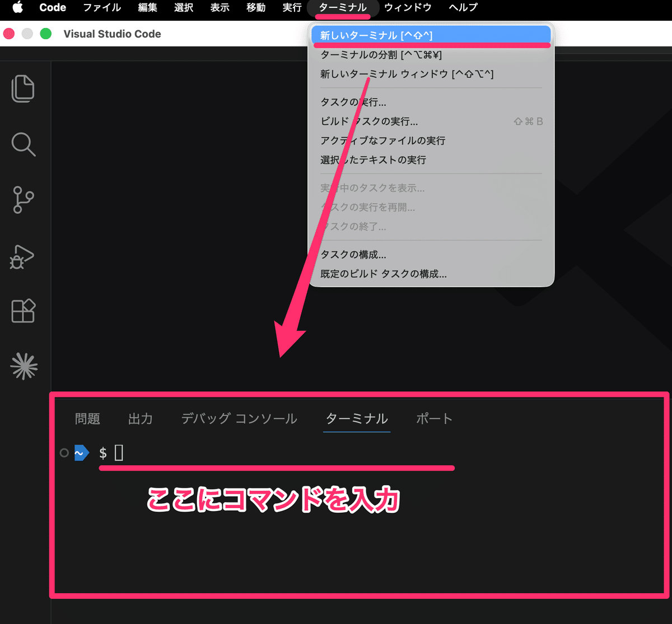Image resolution: width=672 pixels, height=624 pixels.
Task: Open the ヘルプ menu
Action: [463, 7]
